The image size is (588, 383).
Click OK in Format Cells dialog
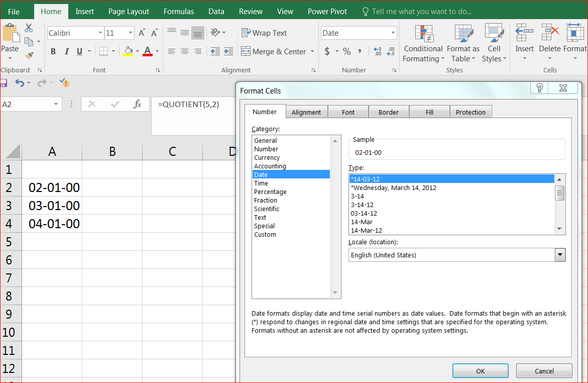point(481,371)
